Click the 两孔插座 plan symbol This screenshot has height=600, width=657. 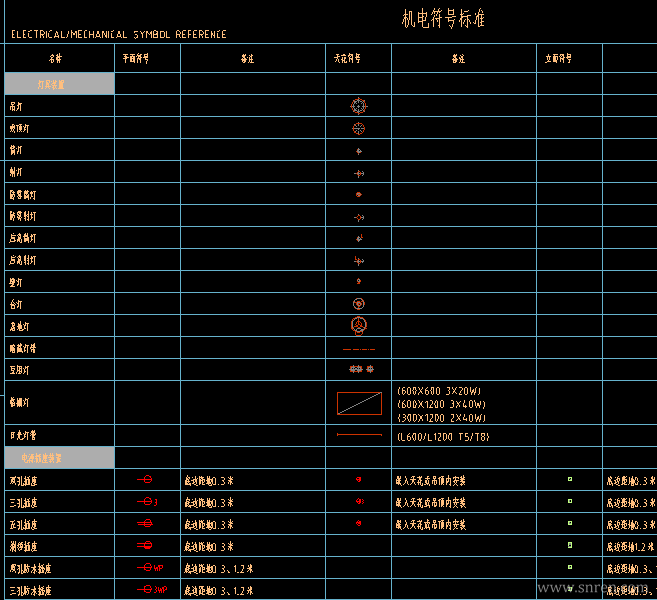click(x=145, y=479)
